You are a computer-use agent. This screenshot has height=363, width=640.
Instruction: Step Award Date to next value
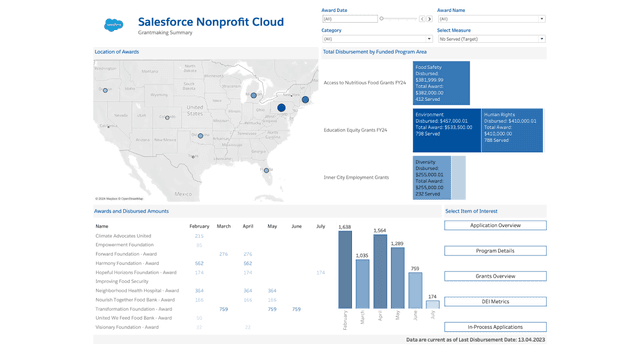429,19
